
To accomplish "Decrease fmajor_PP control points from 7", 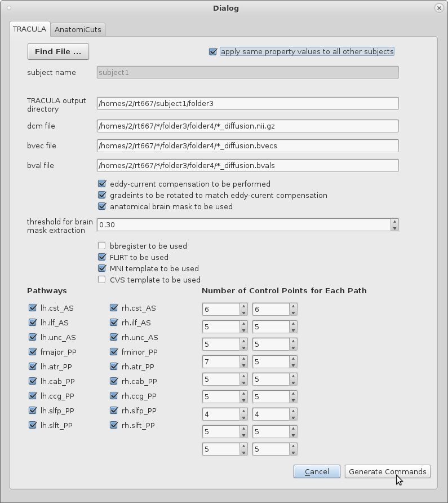I will coord(243,364).
